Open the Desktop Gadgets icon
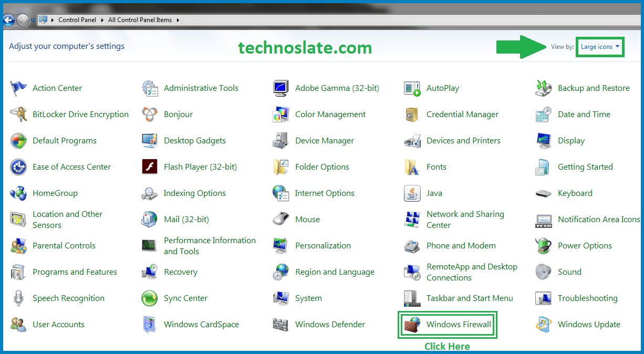This screenshot has width=644, height=354. tap(150, 141)
